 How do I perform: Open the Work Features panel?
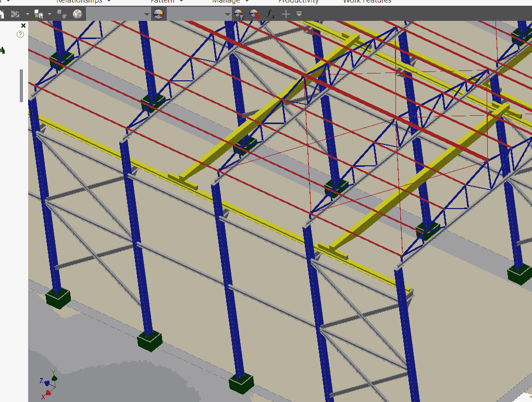point(367,2)
